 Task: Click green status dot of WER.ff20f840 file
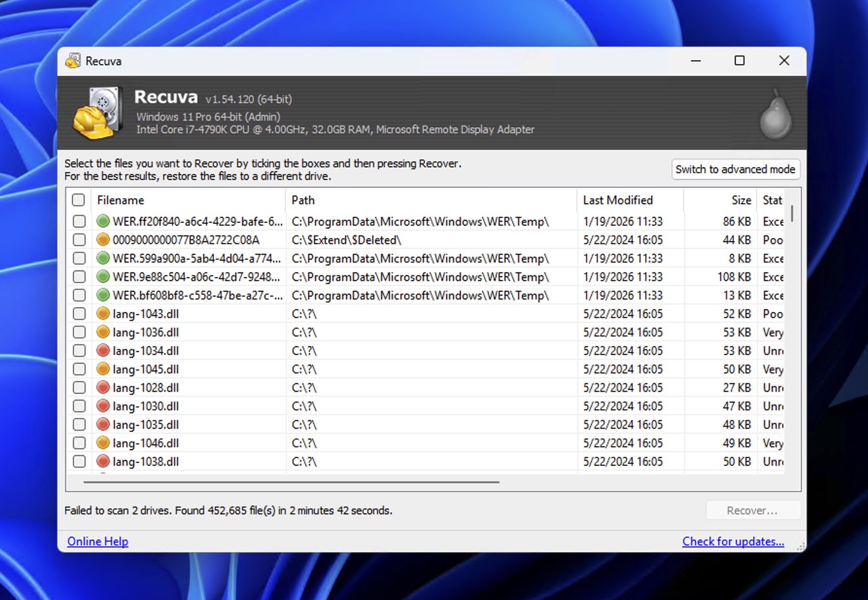click(x=103, y=221)
